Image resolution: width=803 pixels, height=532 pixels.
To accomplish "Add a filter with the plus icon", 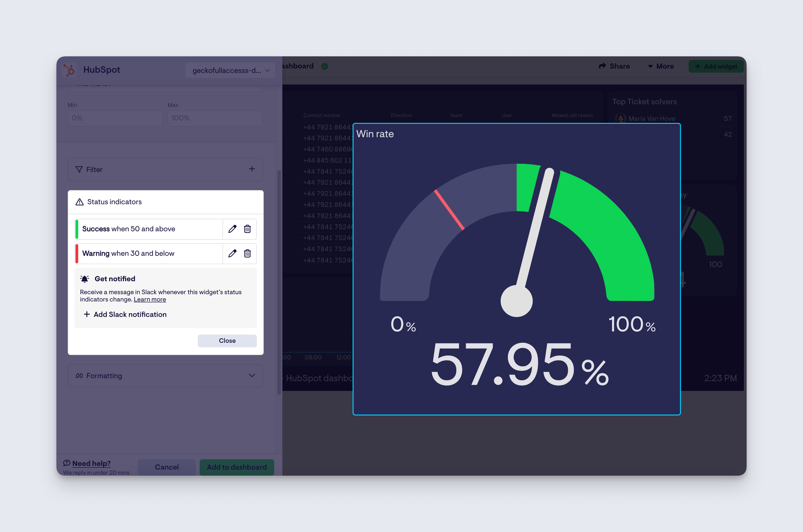I will 252,169.
